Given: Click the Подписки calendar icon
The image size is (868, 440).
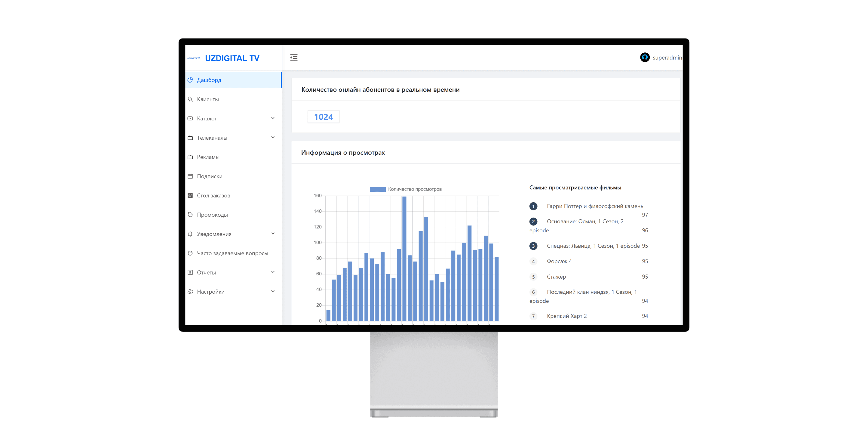Looking at the screenshot, I should tap(190, 176).
